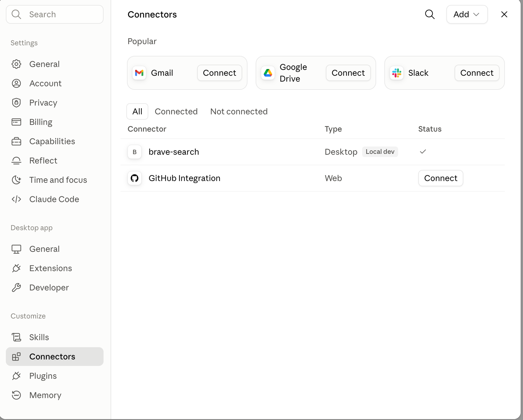Click the Account person icon

tap(16, 83)
